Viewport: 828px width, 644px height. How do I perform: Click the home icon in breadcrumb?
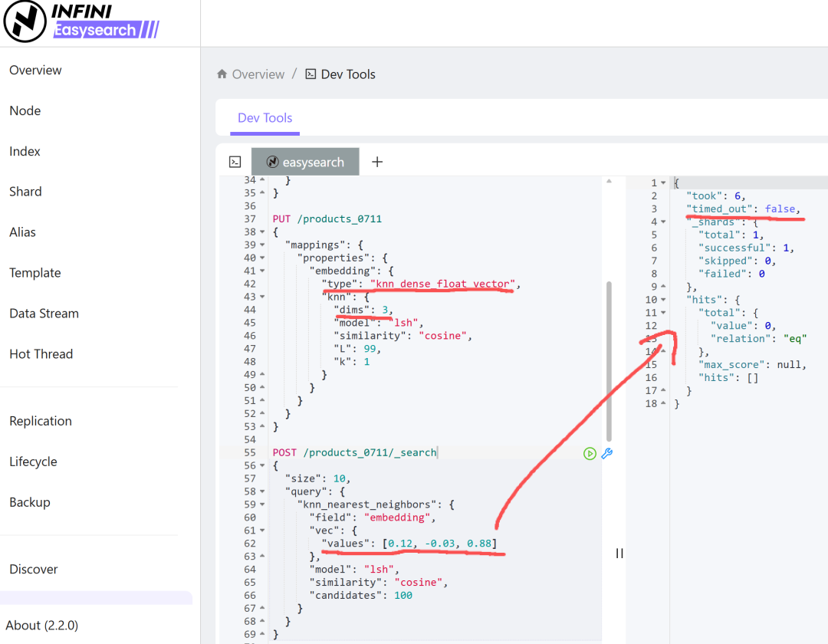(x=222, y=74)
